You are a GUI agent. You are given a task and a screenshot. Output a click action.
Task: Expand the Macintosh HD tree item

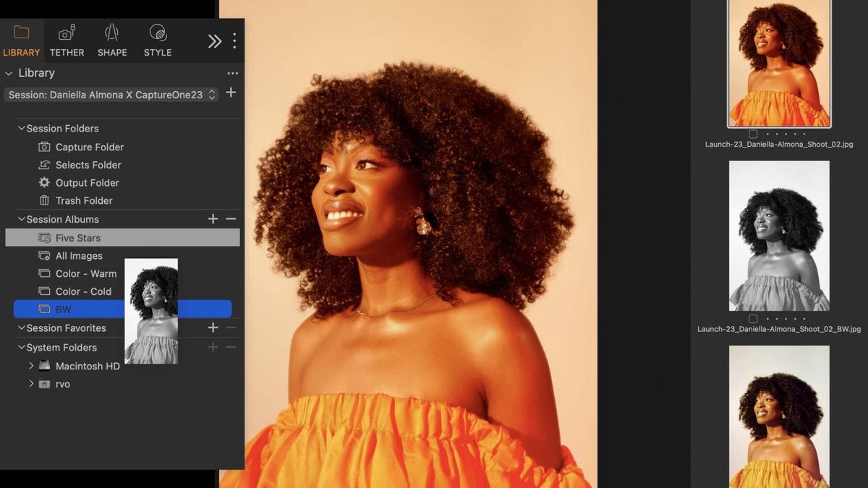(31, 366)
